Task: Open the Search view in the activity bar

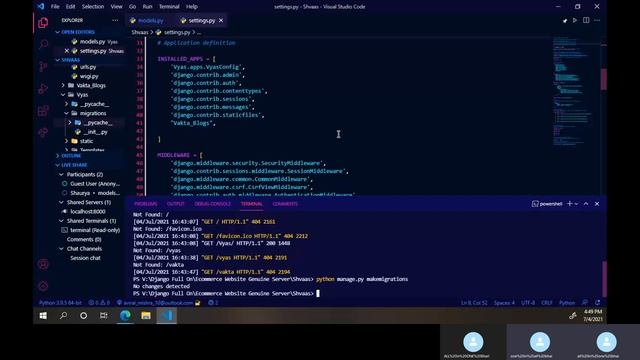Action: click(x=43, y=44)
